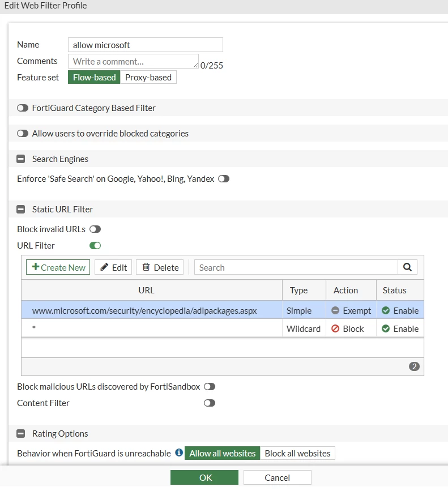This screenshot has height=491, width=448.
Task: Collapse the Search Engines section
Action: click(x=20, y=159)
